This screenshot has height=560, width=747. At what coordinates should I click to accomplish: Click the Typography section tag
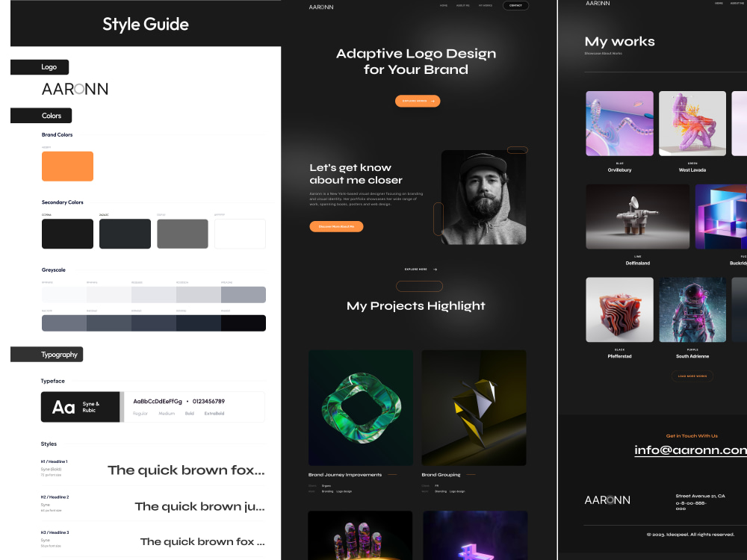click(x=46, y=354)
